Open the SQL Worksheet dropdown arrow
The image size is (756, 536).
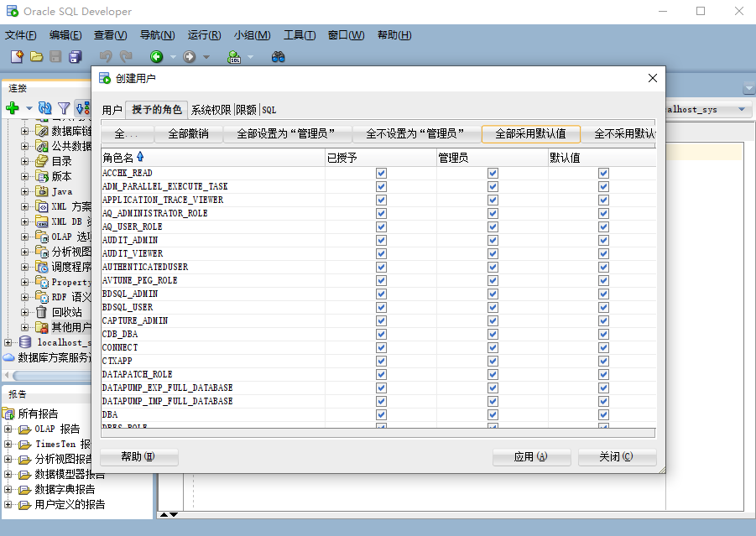250,57
